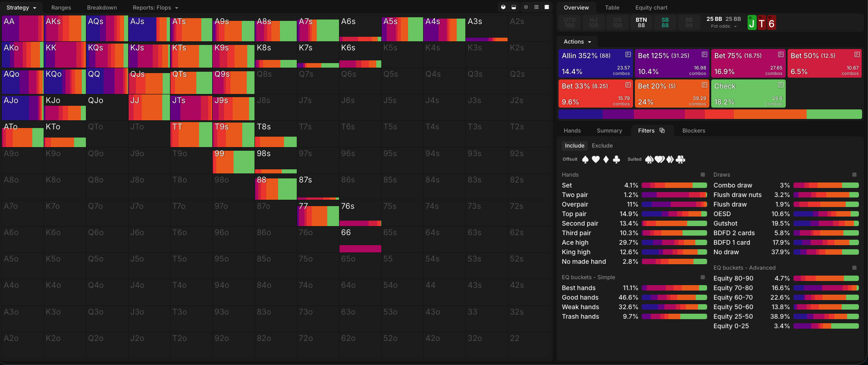
Task: Toggle the EQ buckets - Advanced checkbox
Action: point(854,268)
